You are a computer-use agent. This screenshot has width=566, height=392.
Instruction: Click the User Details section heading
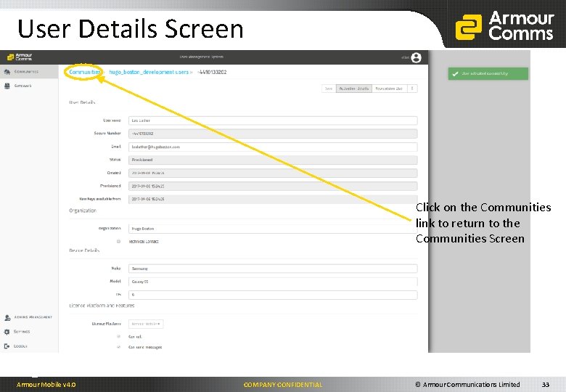[82, 102]
